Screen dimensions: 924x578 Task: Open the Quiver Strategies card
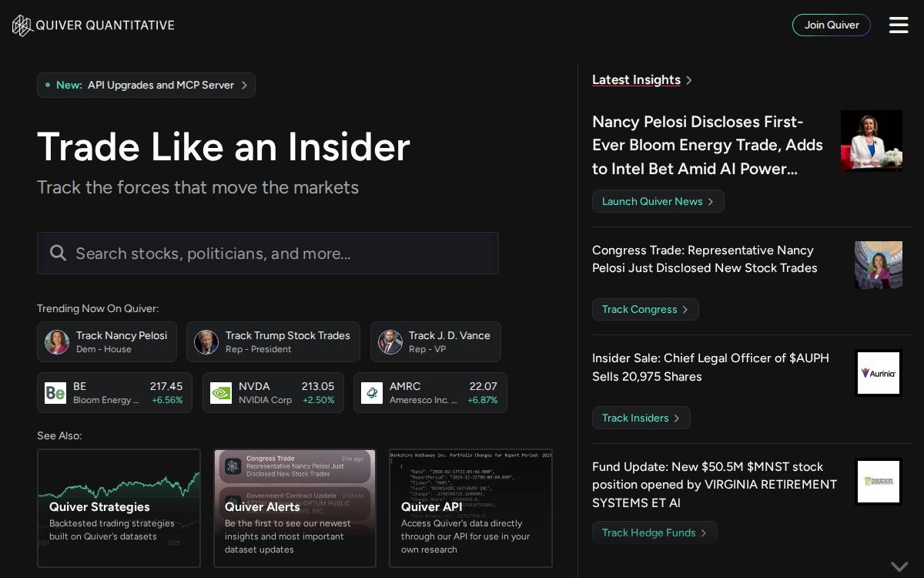tap(119, 509)
